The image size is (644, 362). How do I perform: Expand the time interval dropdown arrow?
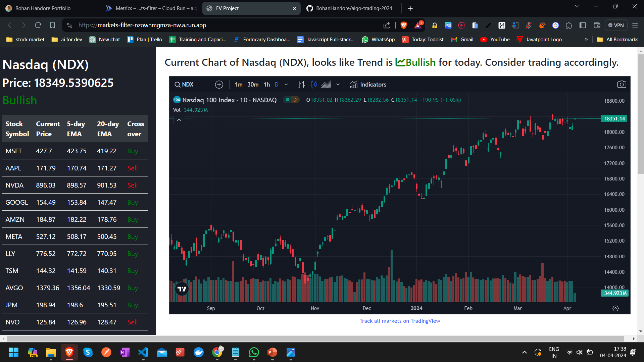coord(286,85)
